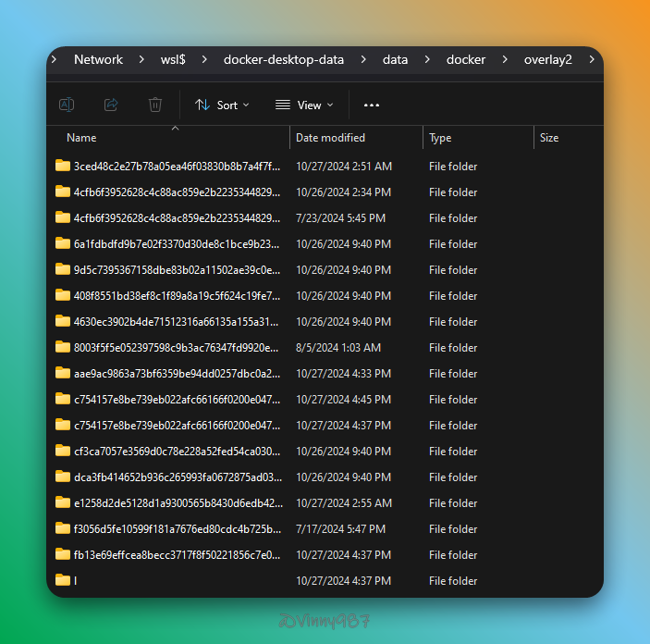650x644 pixels.
Task: Click the folder icon for 3ced48c2e27b78a05ea46f
Action: 63,167
